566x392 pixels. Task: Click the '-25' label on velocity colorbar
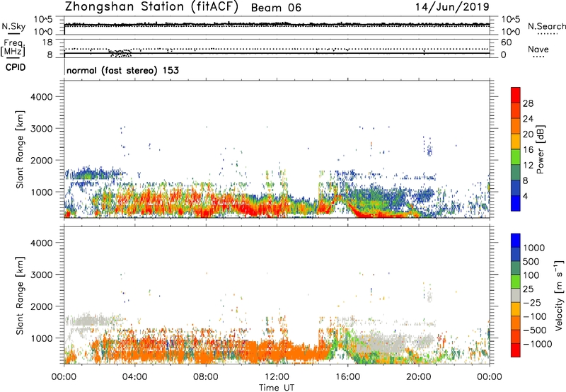click(532, 303)
